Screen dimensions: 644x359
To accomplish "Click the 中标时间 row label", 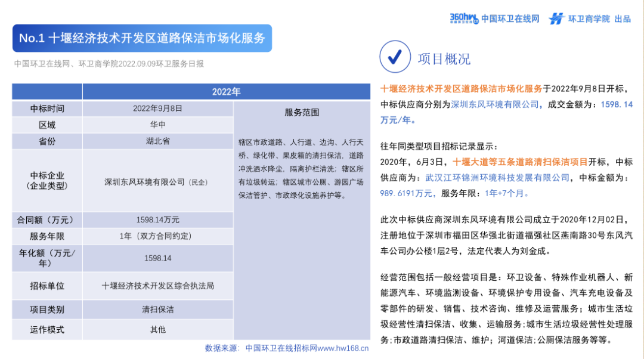I will (47, 109).
